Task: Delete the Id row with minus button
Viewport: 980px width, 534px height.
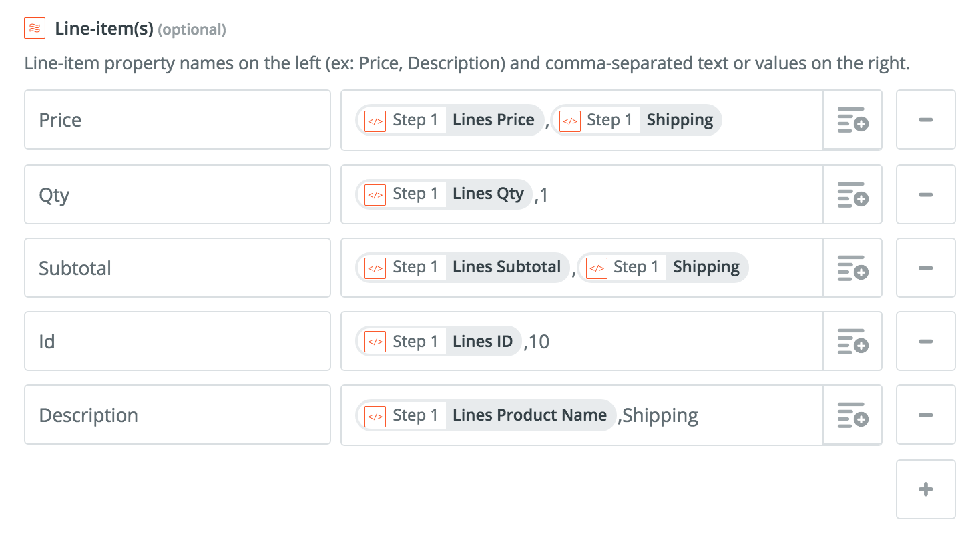Action: tap(925, 341)
